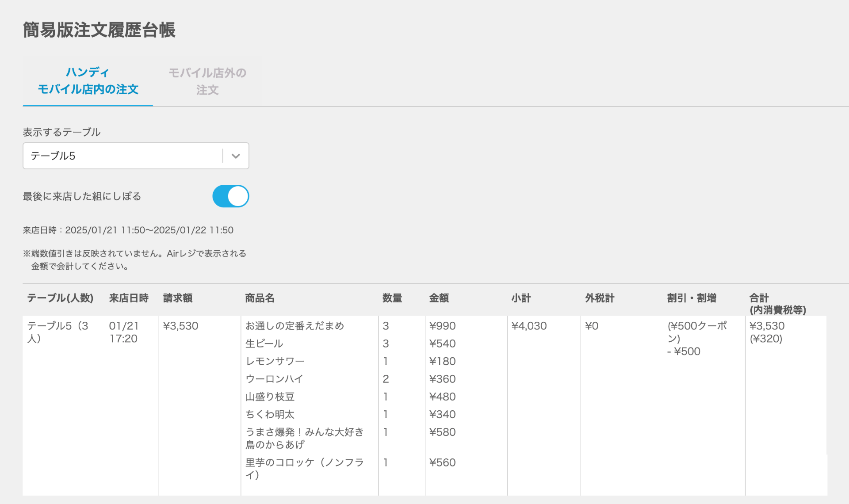Click the テーブル5（3人）cell
Viewport: 849px width, 504px height.
click(58, 332)
